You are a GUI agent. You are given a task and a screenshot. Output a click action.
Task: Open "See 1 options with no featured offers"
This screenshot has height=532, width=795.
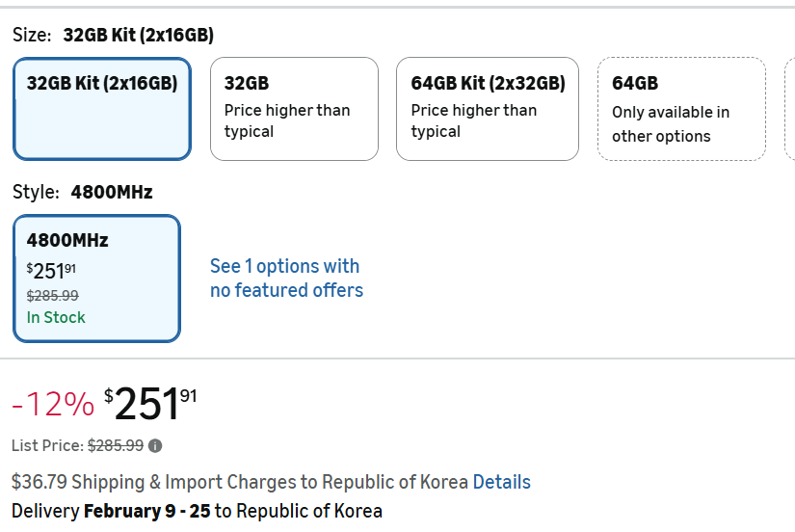(x=285, y=278)
